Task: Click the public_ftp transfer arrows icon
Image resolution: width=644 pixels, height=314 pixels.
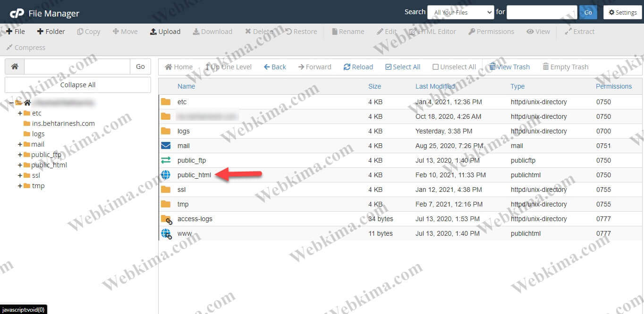Action: (x=166, y=160)
